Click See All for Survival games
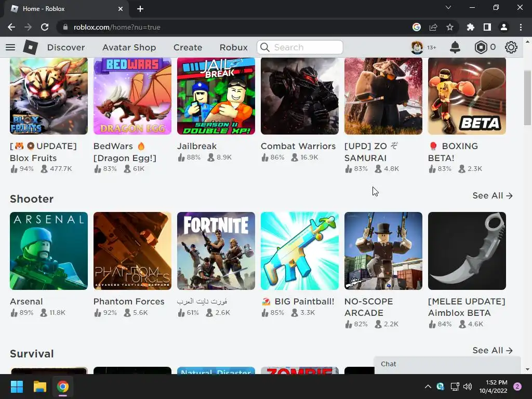Screen dimensions: 532x399 click(x=493, y=350)
